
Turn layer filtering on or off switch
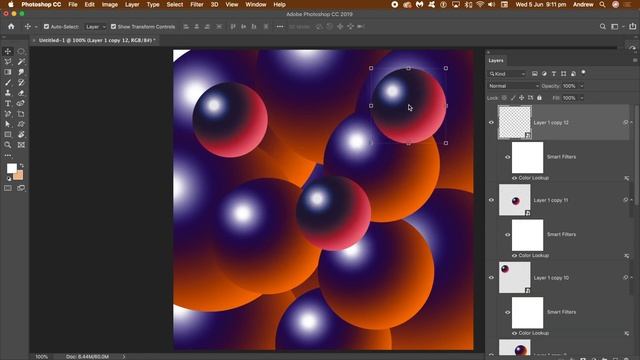click(583, 73)
